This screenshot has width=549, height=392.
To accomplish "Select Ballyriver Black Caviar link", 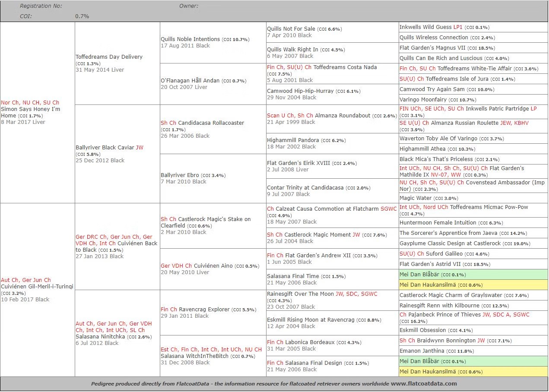I will coord(105,147).
